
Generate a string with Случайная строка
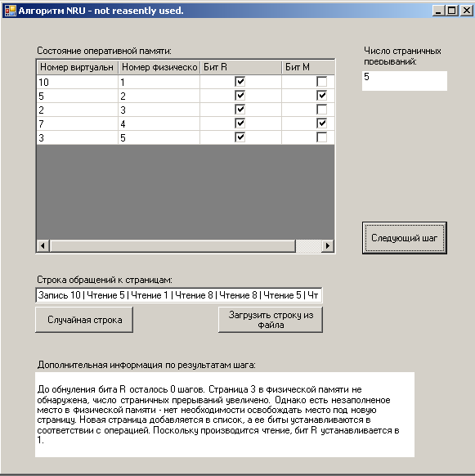click(84, 320)
